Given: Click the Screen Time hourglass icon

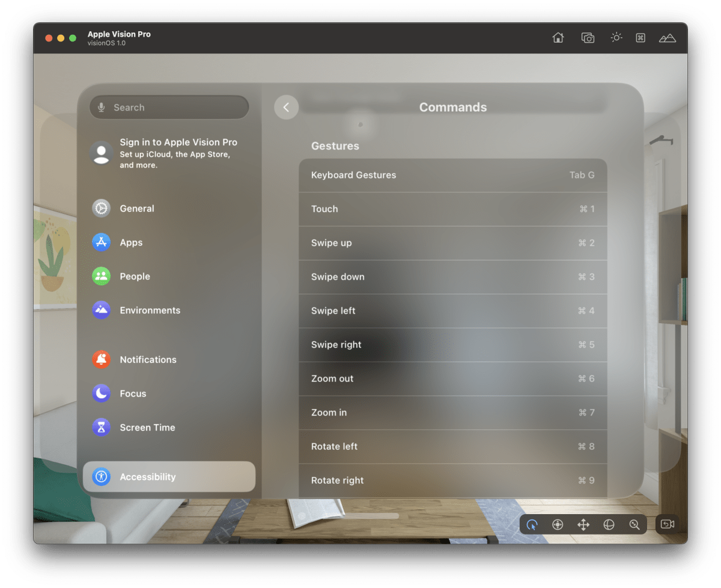Looking at the screenshot, I should pyautogui.click(x=101, y=428).
